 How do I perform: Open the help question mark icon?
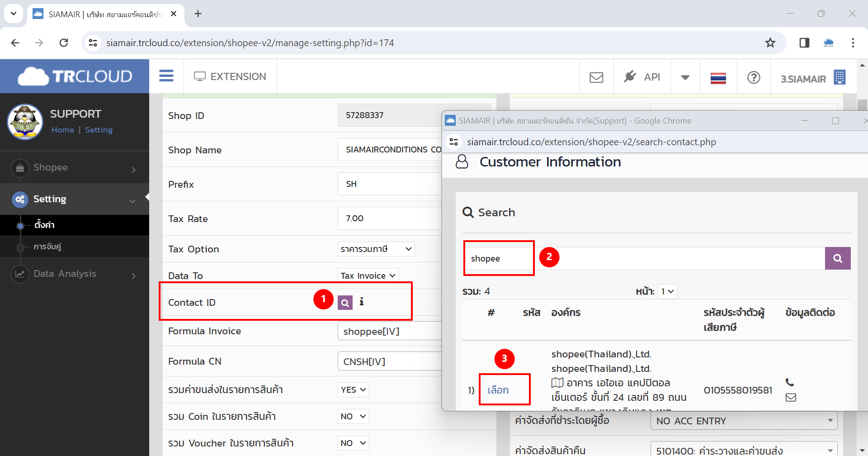coord(754,77)
